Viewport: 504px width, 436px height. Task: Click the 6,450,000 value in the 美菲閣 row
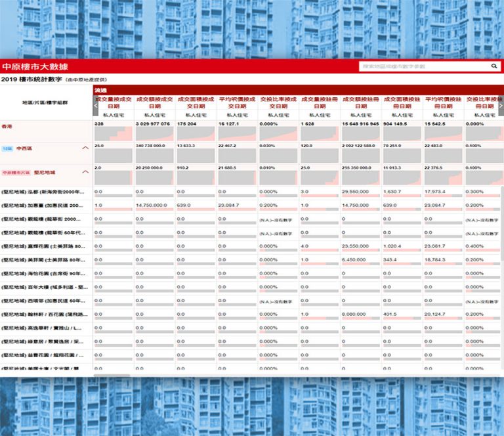[354, 259]
